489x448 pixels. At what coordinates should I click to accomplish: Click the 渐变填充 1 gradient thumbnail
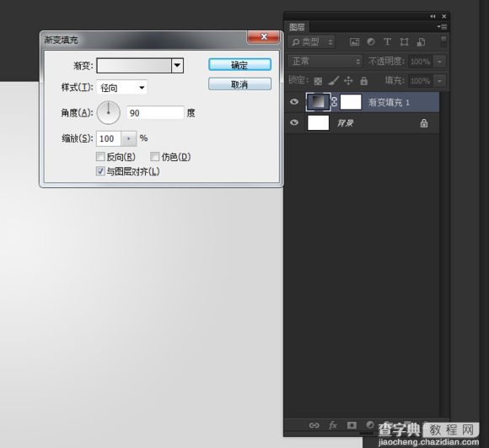click(x=318, y=102)
